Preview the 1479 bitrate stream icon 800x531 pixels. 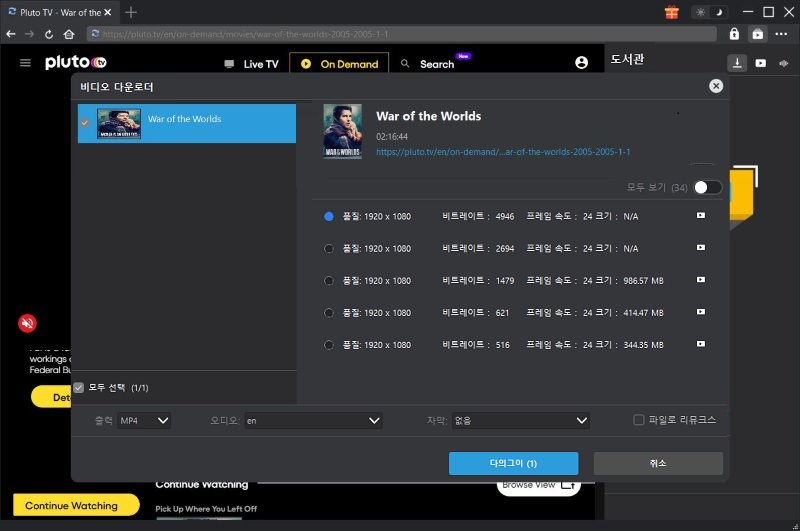(x=701, y=280)
